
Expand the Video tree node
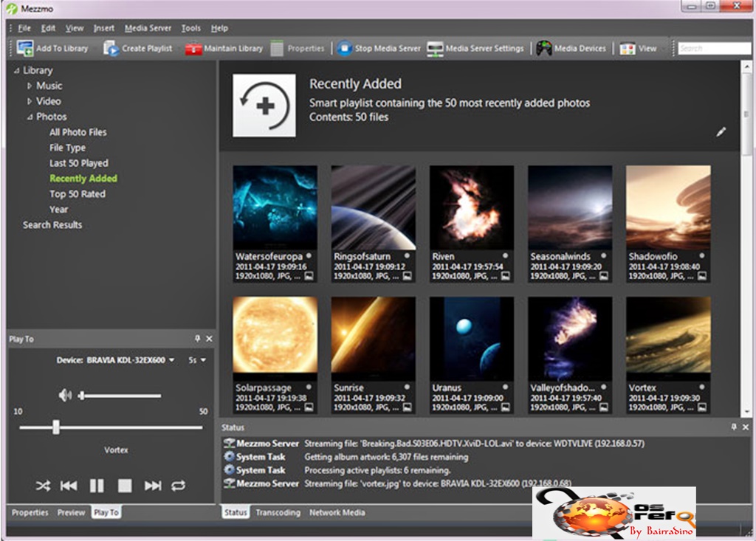coord(30,101)
